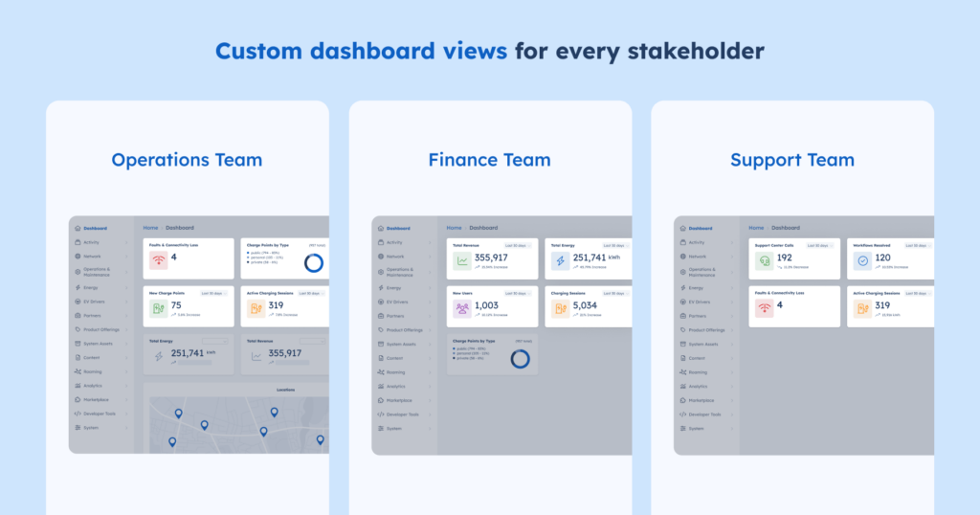The width and height of the screenshot is (980, 515).
Task: Click the orange Active Charging Sessions icon in Operations dashboard
Action: tap(256, 308)
